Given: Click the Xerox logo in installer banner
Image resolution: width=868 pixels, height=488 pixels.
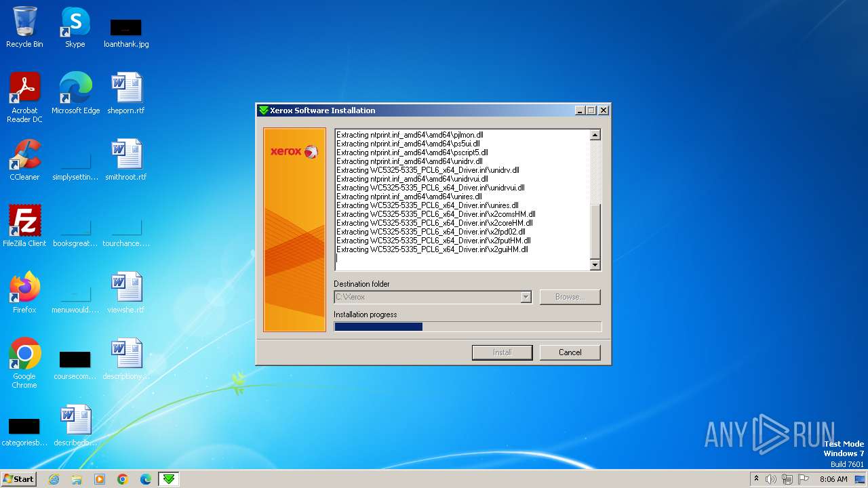Looking at the screenshot, I should [294, 151].
